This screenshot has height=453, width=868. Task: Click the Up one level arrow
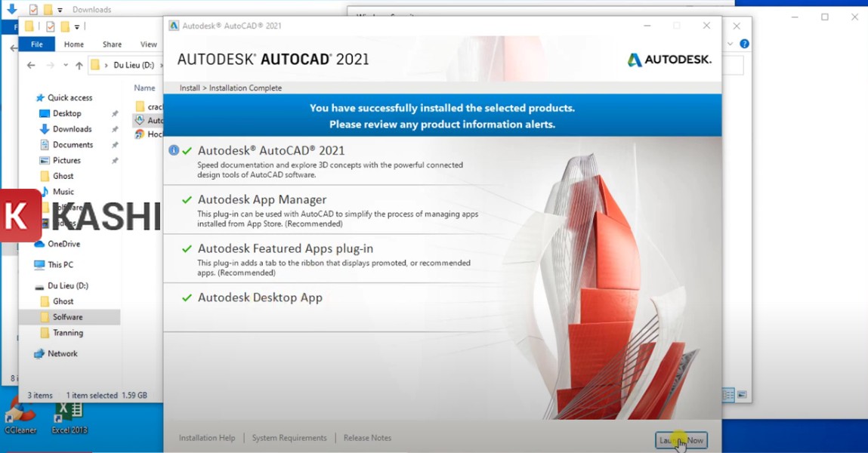(x=79, y=66)
